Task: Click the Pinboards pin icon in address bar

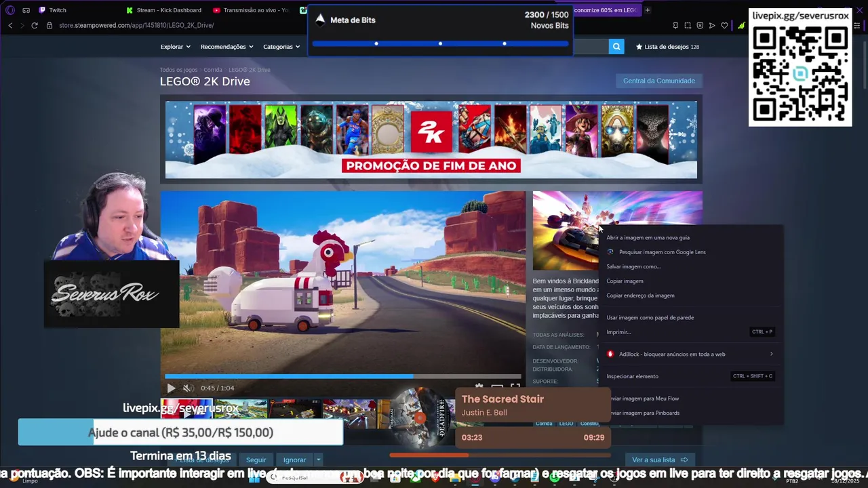Action: tap(675, 25)
